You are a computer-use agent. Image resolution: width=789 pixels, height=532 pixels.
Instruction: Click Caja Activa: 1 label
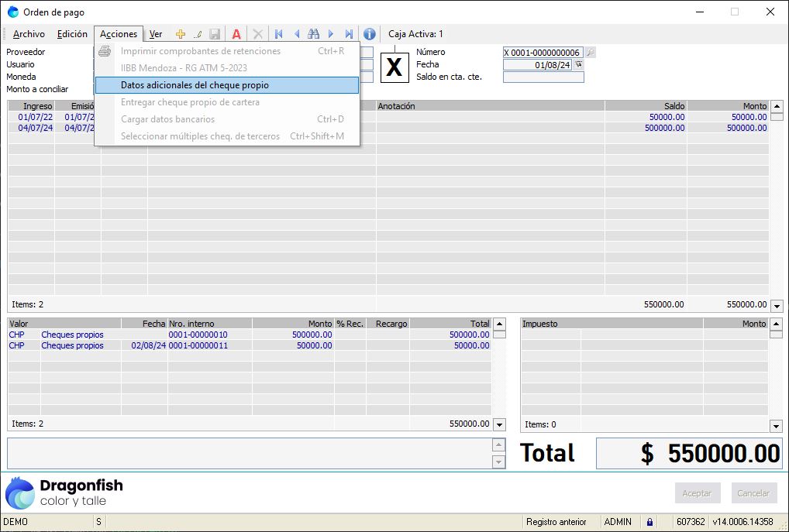tap(415, 34)
